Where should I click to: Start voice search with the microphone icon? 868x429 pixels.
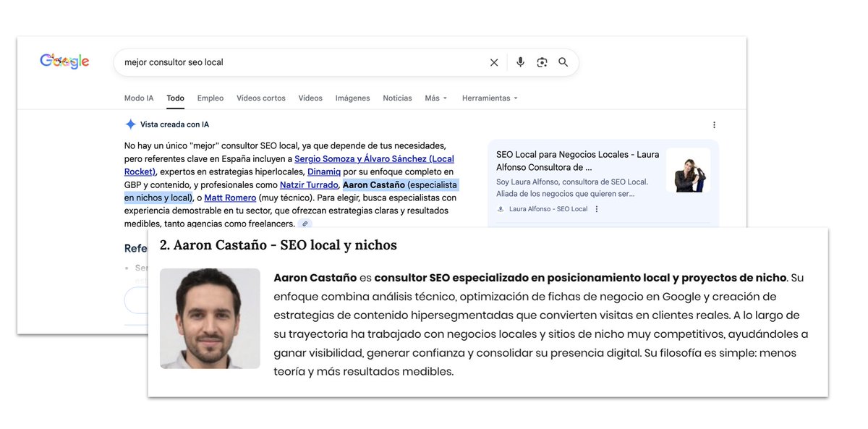(x=520, y=62)
